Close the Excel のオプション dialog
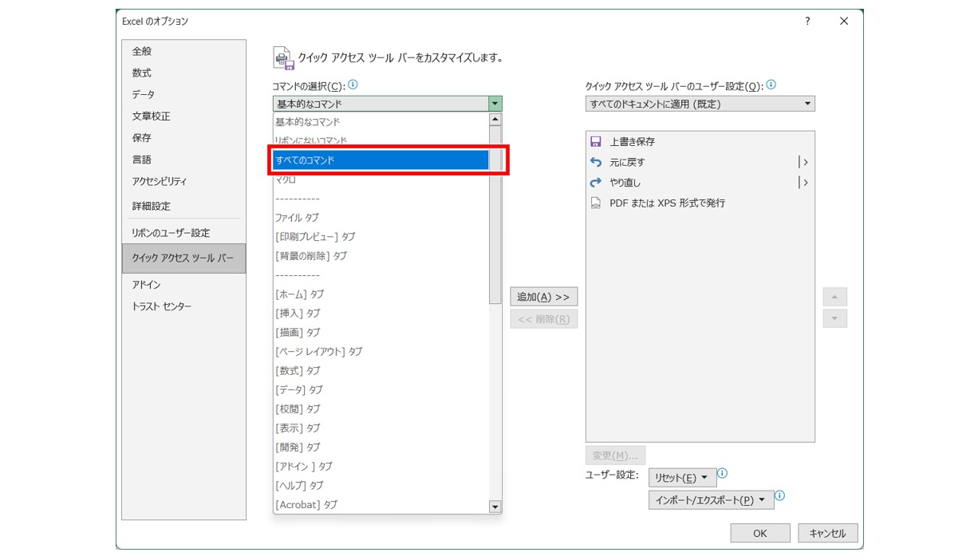 pyautogui.click(x=844, y=22)
